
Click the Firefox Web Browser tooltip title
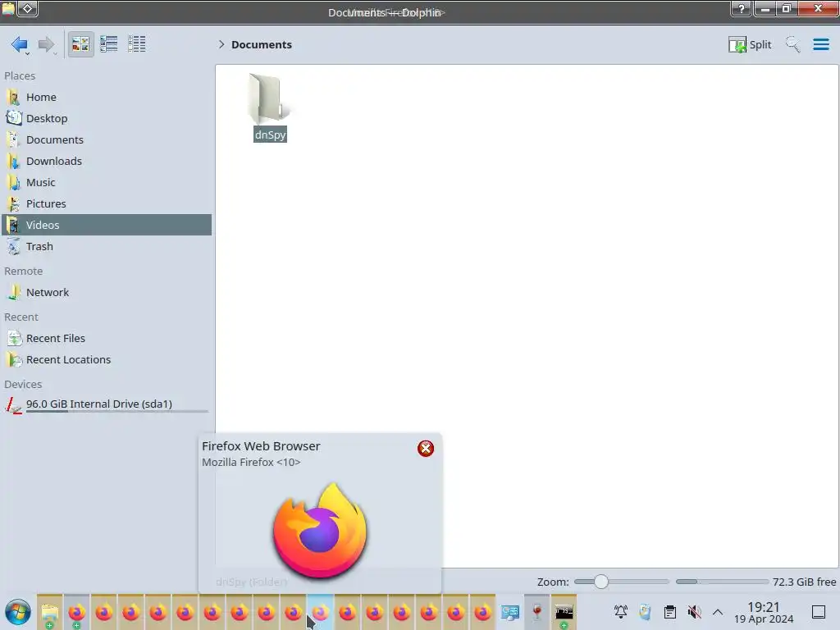(261, 446)
